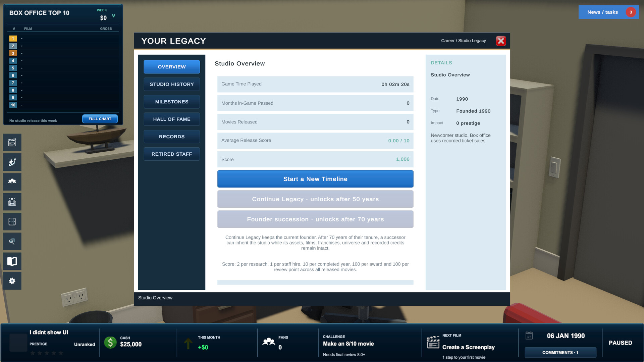Click Create a Screenplay next film
Viewport: 644px width, 362px height.
468,347
